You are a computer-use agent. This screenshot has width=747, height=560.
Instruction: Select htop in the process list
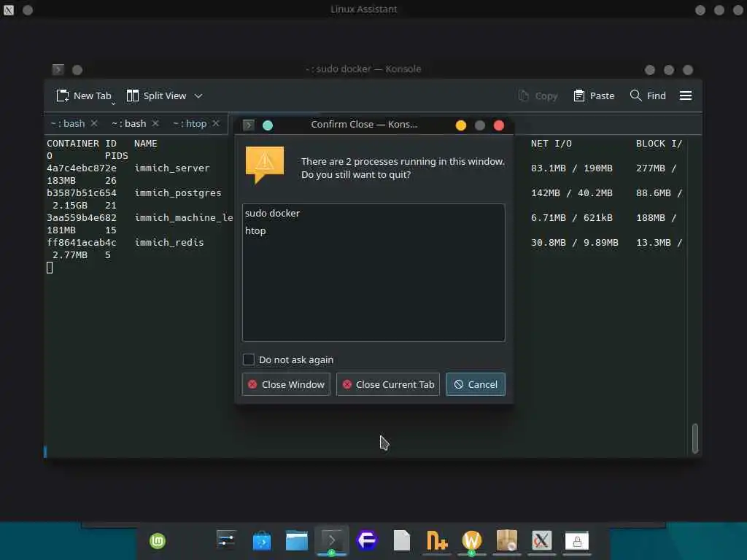(x=255, y=231)
